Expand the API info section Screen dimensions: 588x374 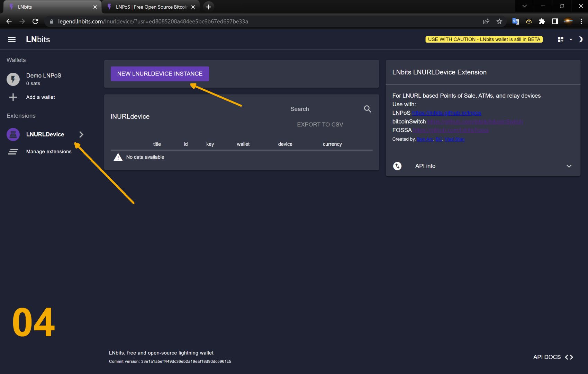(x=569, y=166)
